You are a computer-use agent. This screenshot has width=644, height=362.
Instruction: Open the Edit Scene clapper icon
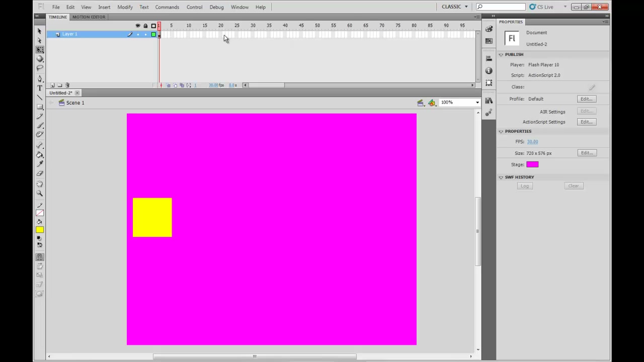421,103
